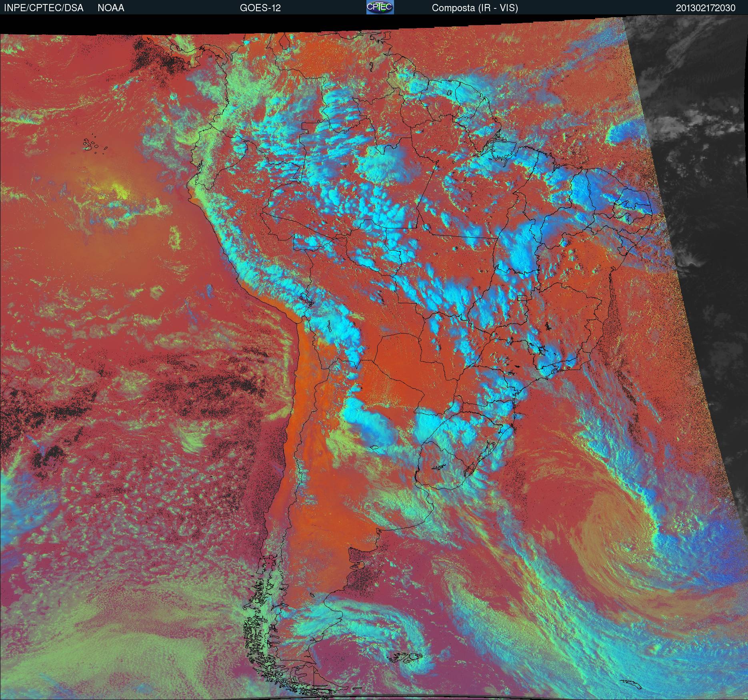
Task: Click the CPTEC logo in the header
Action: click(x=380, y=7)
